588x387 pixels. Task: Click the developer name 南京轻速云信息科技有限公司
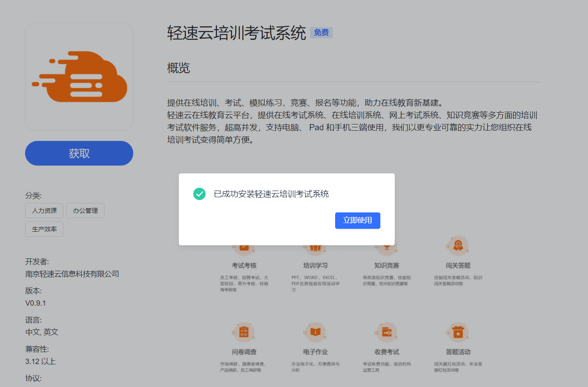pyautogui.click(x=72, y=274)
